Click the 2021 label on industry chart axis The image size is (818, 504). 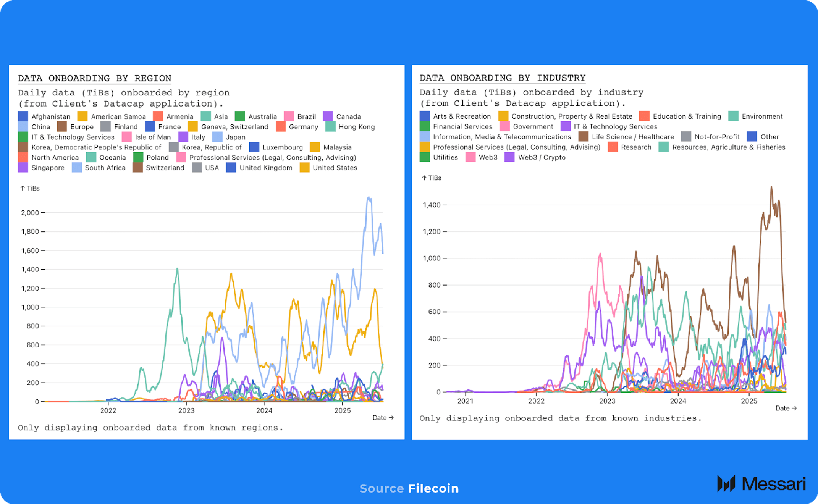coord(465,401)
